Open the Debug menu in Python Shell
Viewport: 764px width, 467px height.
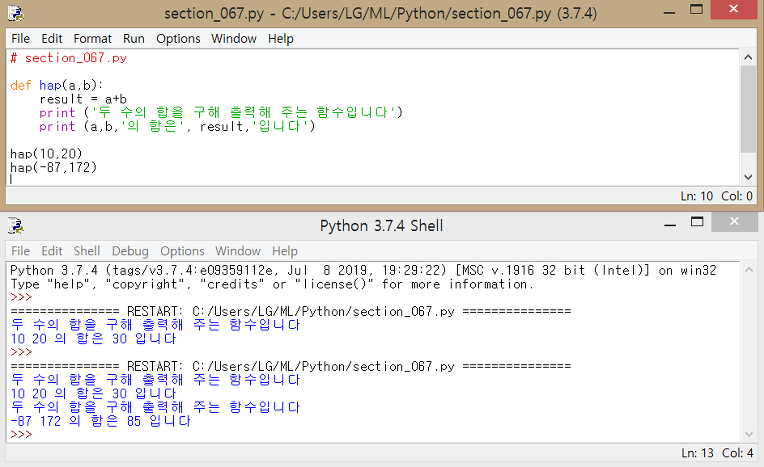pyautogui.click(x=130, y=251)
